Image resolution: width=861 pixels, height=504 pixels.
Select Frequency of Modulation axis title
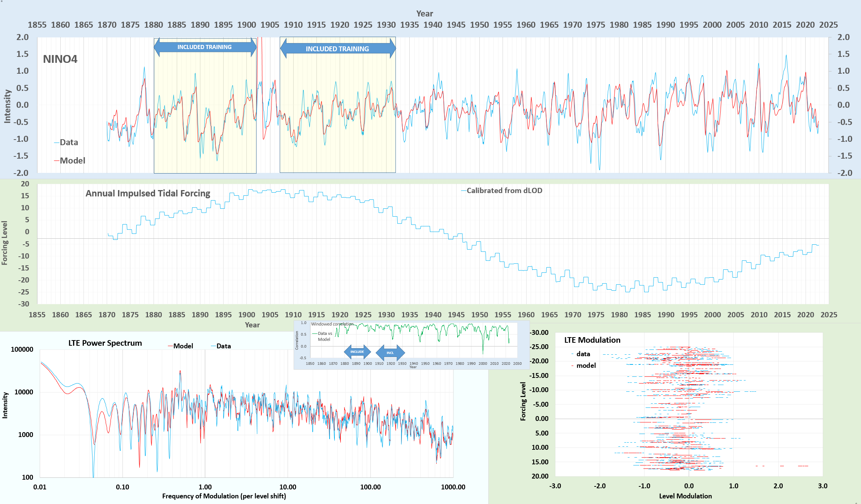click(x=224, y=496)
